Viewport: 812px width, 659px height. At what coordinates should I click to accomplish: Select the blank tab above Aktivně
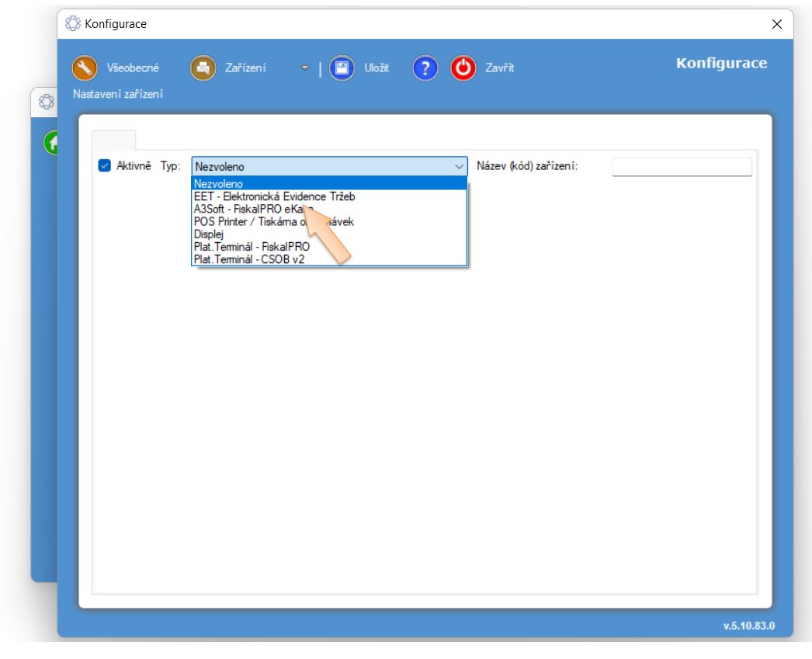coord(113,140)
